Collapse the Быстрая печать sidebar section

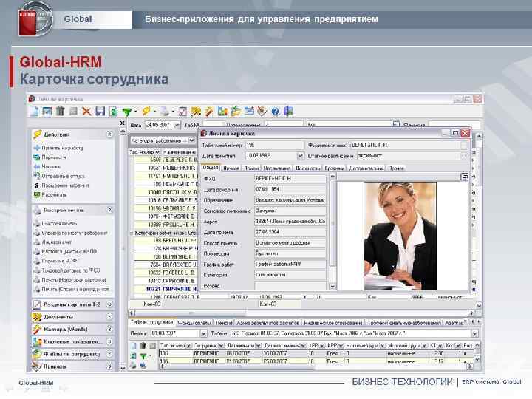[x=109, y=210]
